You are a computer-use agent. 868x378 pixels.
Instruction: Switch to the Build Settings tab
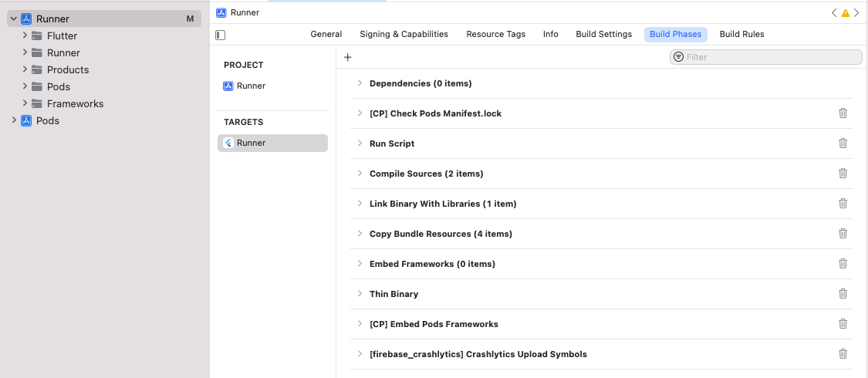(603, 34)
